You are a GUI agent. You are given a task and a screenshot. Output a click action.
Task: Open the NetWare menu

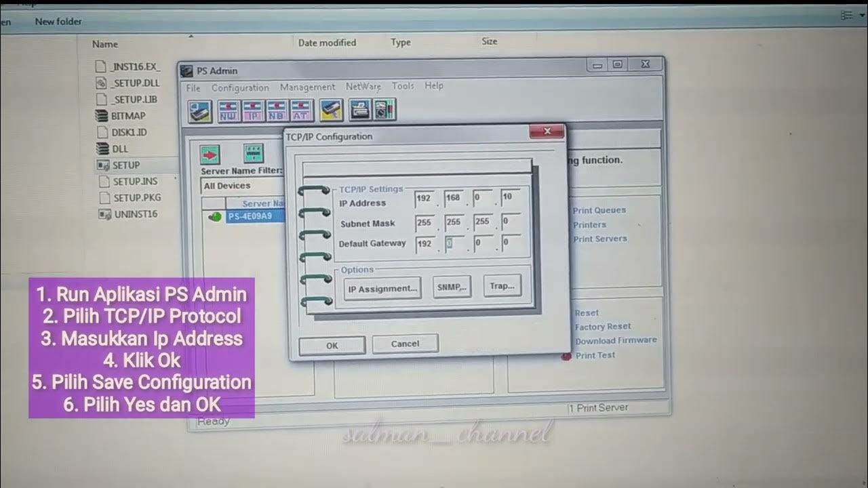tap(363, 87)
